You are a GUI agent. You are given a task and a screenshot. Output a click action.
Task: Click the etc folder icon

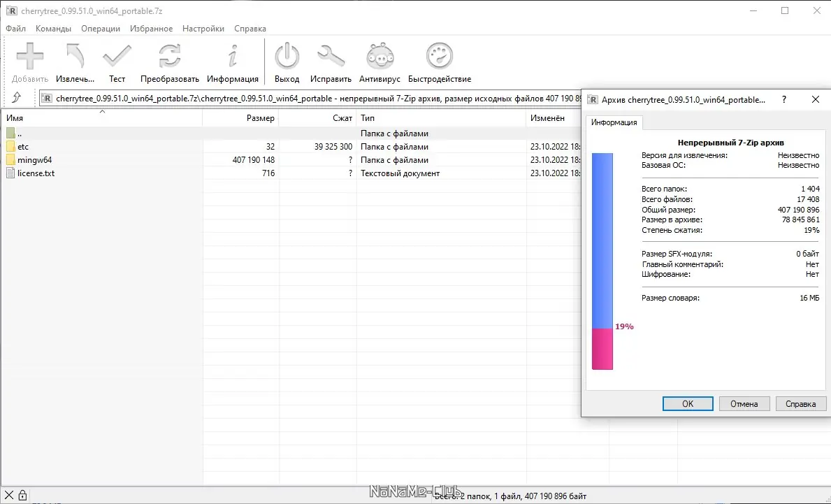click(10, 147)
